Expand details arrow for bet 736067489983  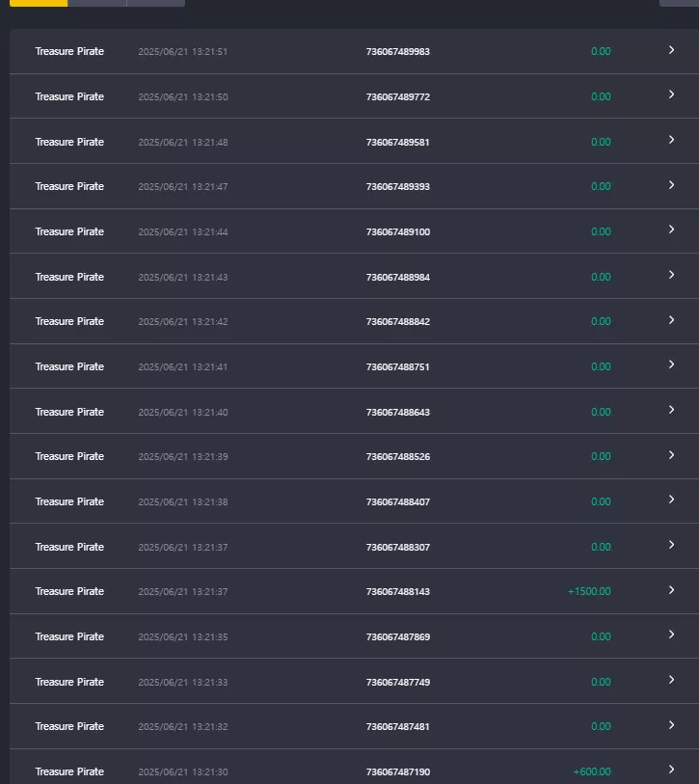point(671,50)
